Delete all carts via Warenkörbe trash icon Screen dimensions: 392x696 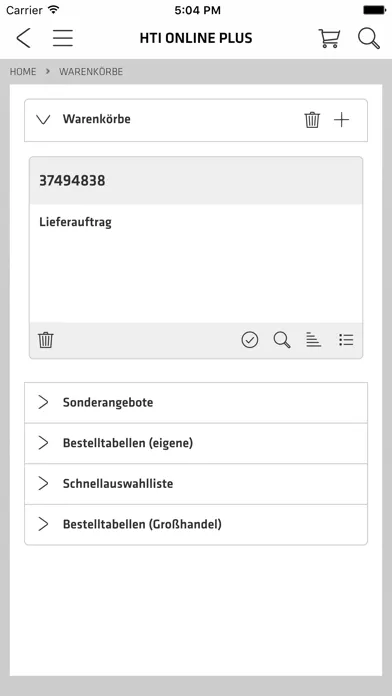(x=312, y=120)
